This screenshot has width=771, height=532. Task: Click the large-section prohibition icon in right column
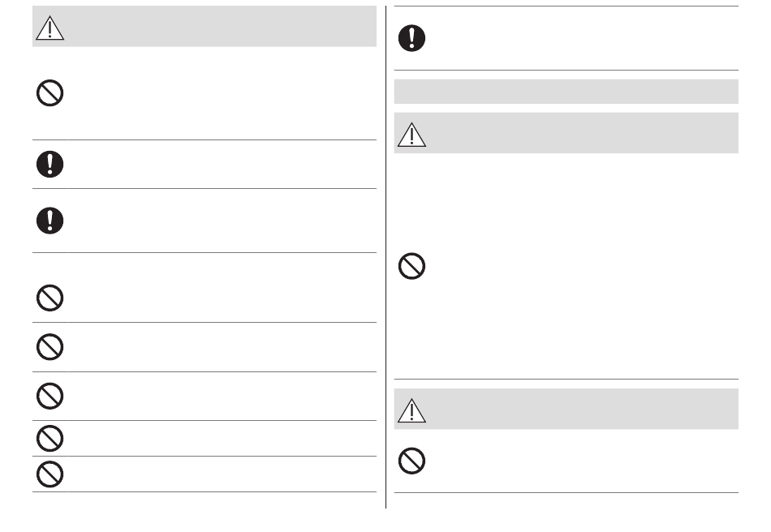[x=411, y=266]
